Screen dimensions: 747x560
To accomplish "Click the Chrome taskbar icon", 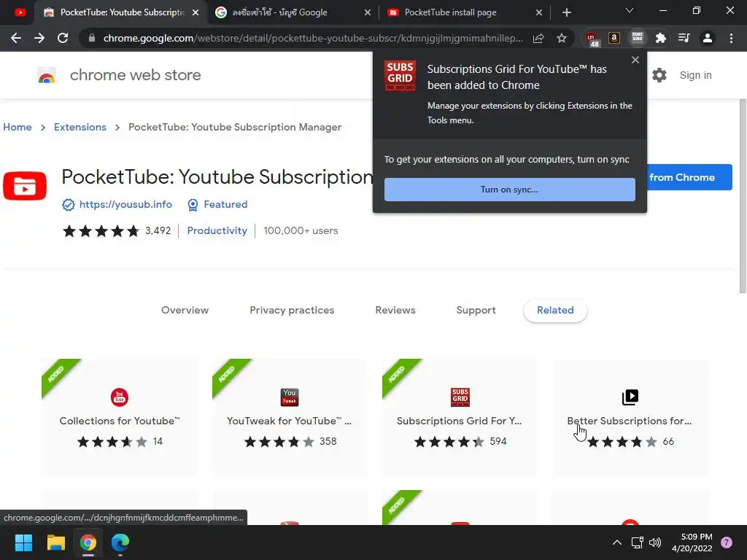I will pyautogui.click(x=88, y=542).
